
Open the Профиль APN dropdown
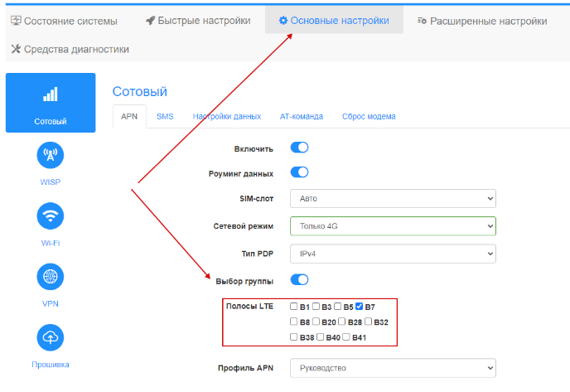tap(393, 368)
